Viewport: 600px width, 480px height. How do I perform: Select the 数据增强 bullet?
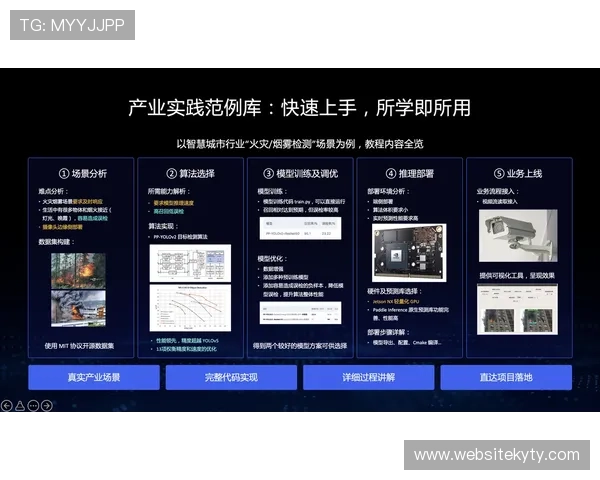[273, 269]
